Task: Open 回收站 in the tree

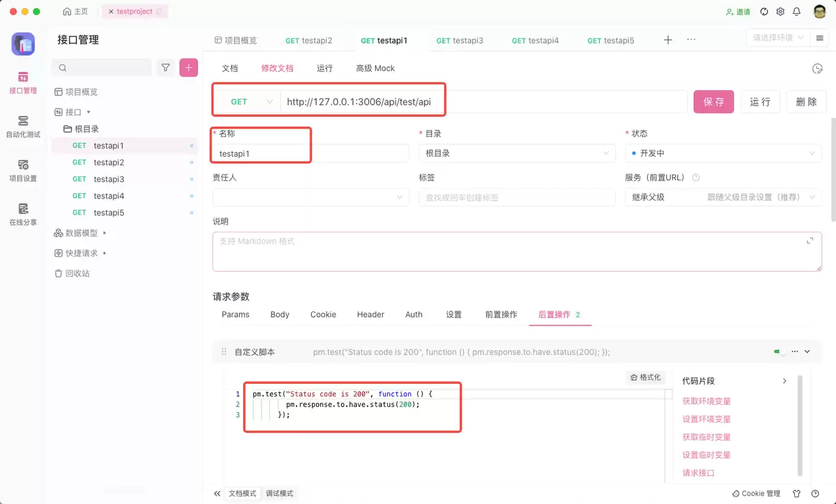Action: pyautogui.click(x=72, y=274)
